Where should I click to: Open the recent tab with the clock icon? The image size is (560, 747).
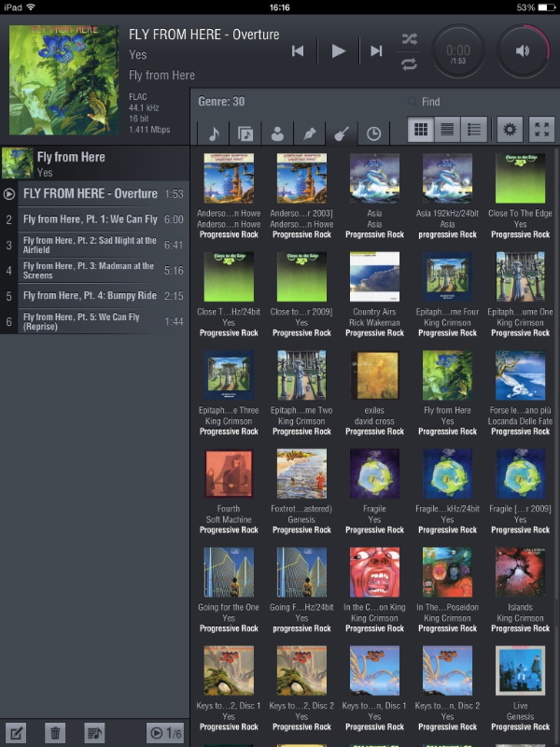pyautogui.click(x=373, y=134)
